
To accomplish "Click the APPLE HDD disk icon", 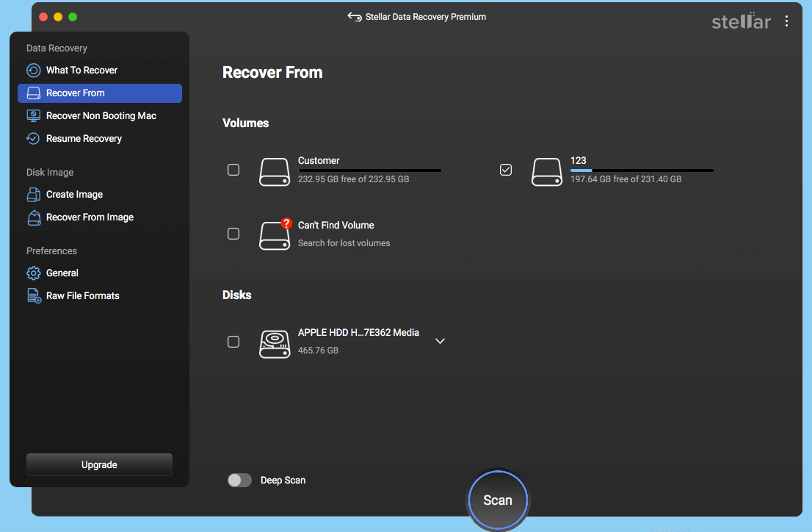I will click(275, 344).
